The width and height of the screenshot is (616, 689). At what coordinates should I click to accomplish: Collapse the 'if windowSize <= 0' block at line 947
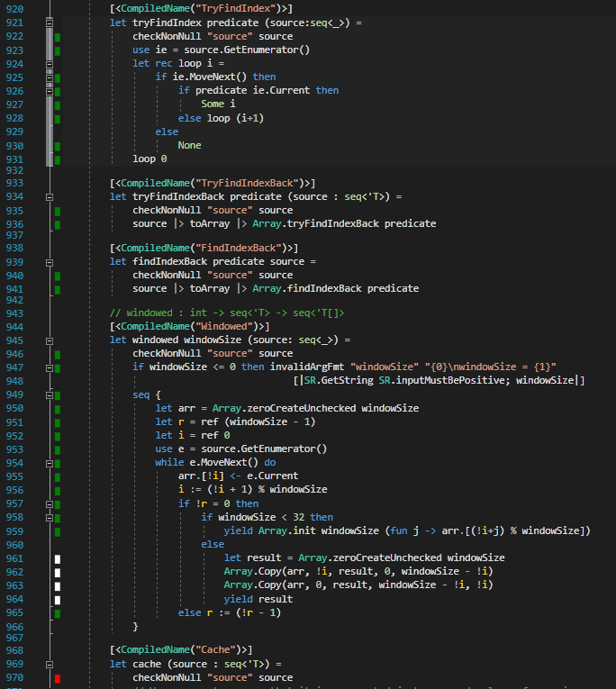coord(50,368)
